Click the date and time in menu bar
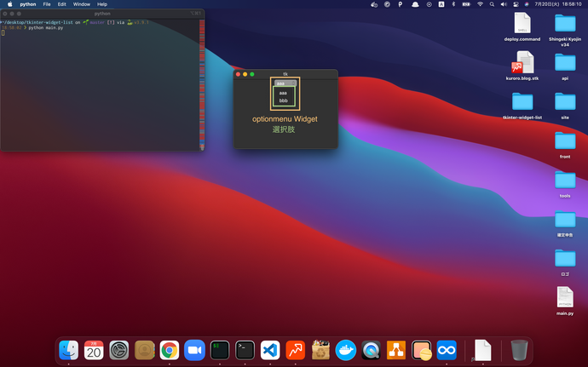Screen dimensions: 588x367 (558, 4)
